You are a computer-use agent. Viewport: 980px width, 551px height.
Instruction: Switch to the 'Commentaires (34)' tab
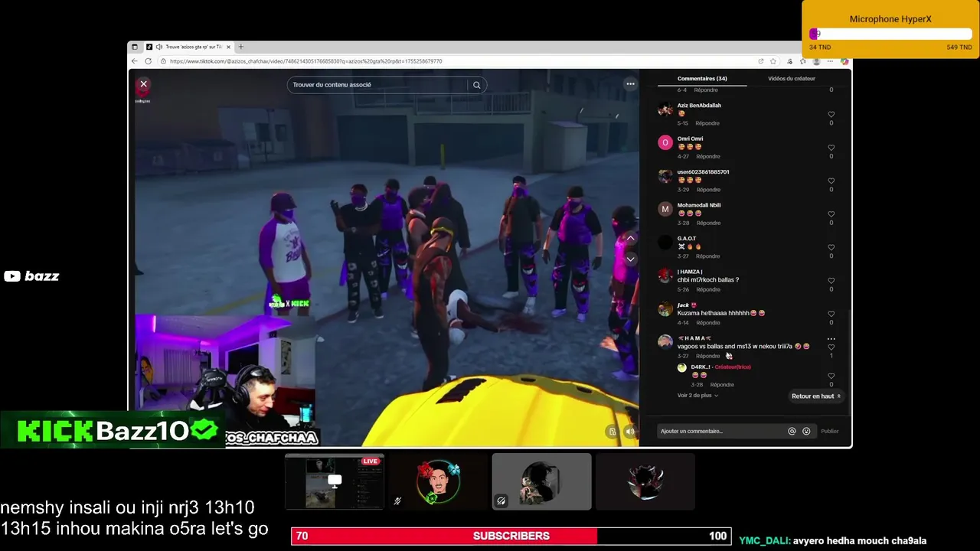pos(702,79)
